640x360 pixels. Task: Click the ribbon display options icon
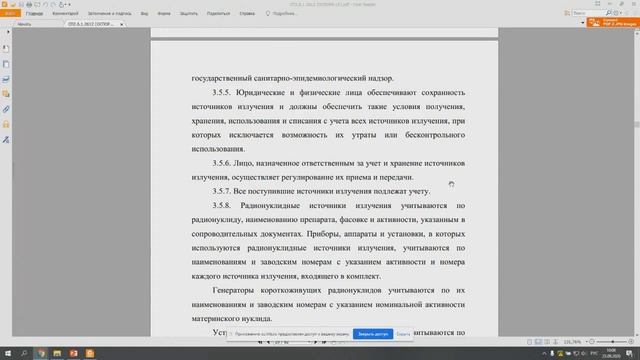click(598, 4)
